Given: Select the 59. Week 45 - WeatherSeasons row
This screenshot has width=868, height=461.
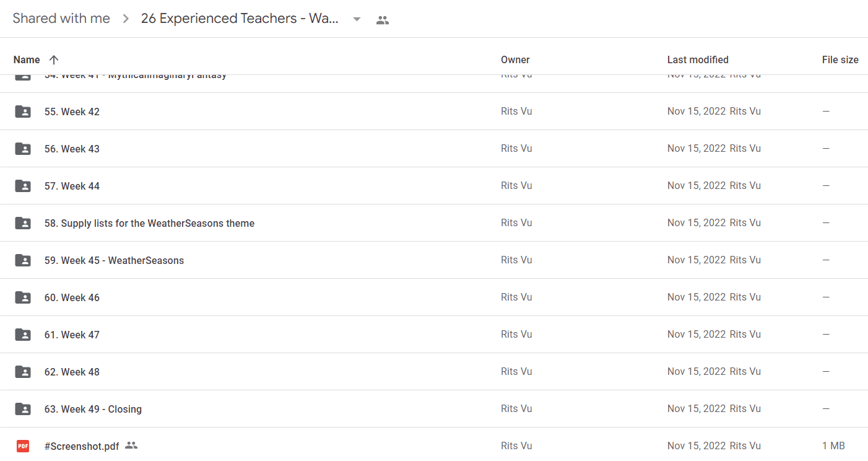Looking at the screenshot, I should pyautogui.click(x=434, y=260).
